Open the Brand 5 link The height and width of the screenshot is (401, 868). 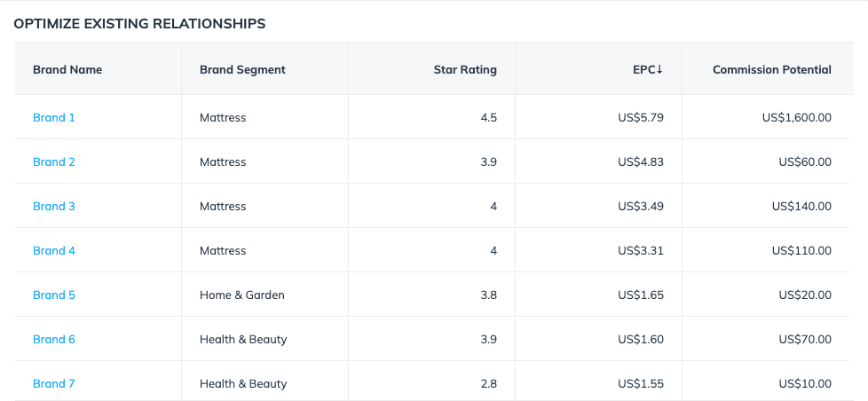(x=54, y=295)
